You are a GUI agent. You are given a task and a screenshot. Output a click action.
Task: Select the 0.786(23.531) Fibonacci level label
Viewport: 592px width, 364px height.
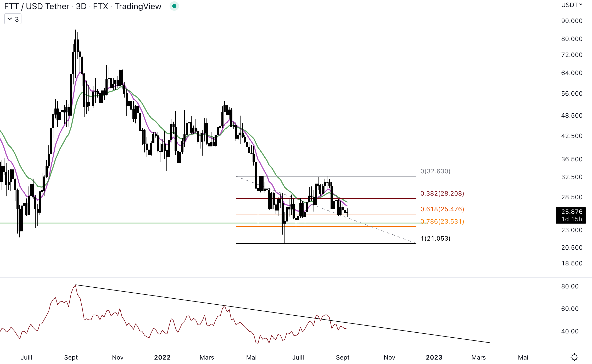click(x=442, y=221)
